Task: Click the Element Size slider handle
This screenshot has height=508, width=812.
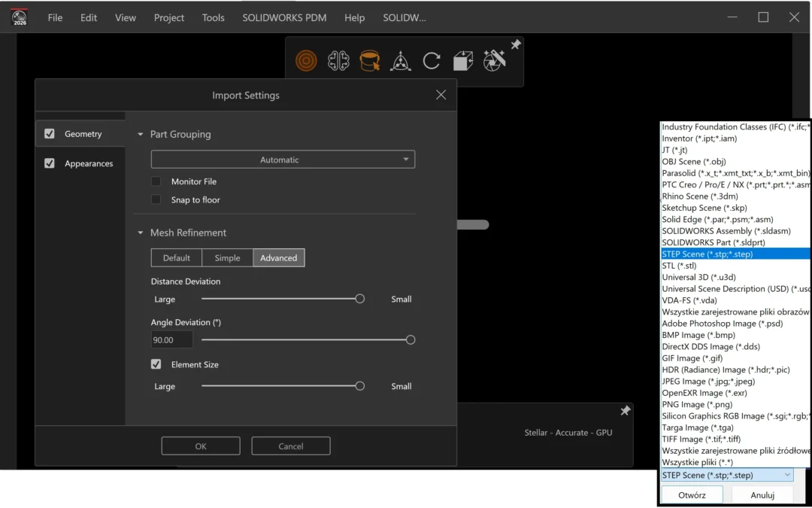Action: pos(360,385)
